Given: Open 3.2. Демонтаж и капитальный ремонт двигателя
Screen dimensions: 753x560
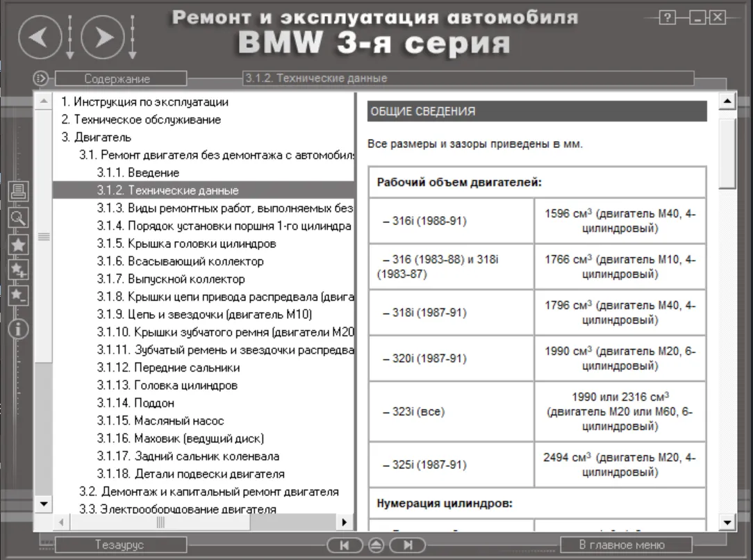Looking at the screenshot, I should point(208,492).
